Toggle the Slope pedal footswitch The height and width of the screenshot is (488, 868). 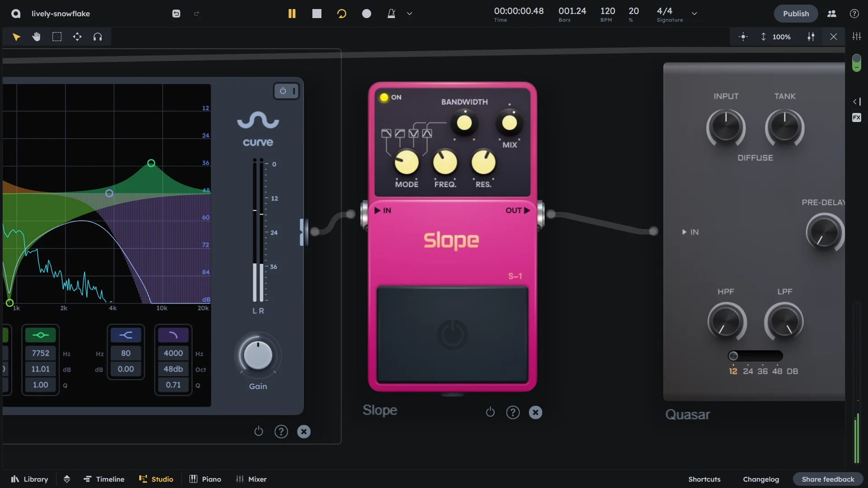pyautogui.click(x=453, y=334)
